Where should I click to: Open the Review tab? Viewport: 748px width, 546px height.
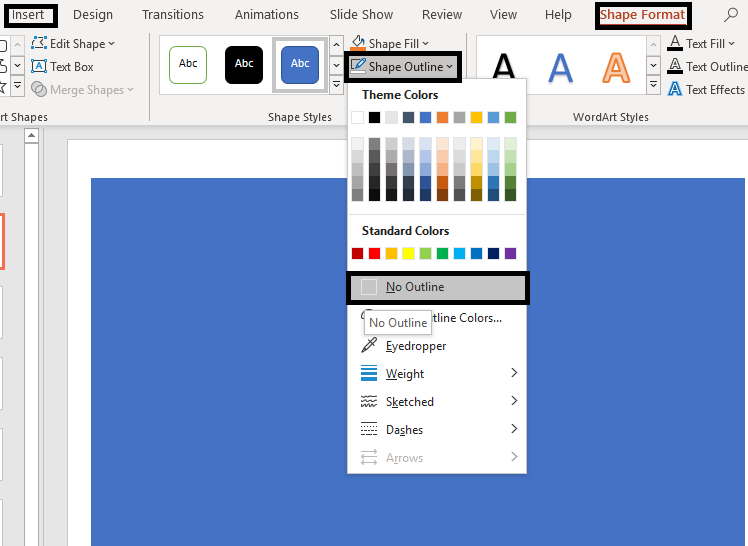442,15
